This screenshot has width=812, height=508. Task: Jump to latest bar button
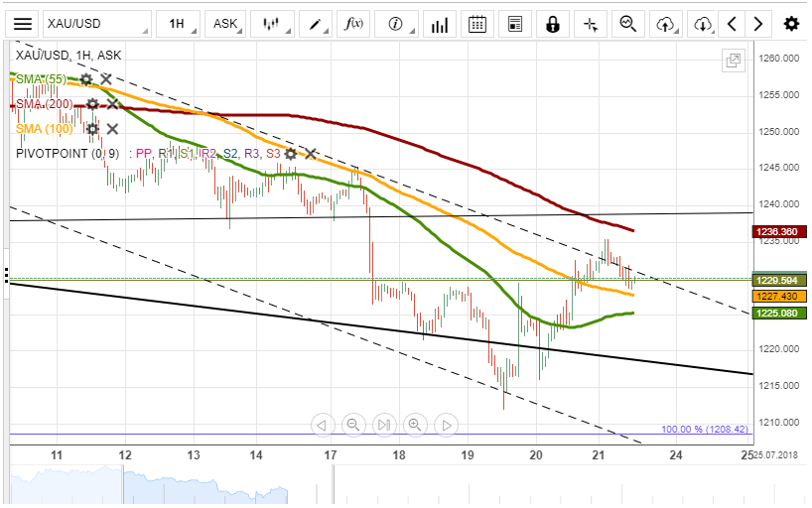tap(384, 425)
